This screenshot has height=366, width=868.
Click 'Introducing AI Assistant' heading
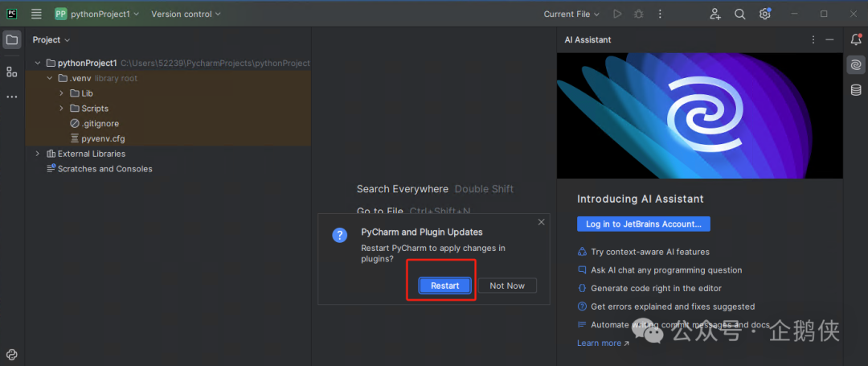point(641,199)
